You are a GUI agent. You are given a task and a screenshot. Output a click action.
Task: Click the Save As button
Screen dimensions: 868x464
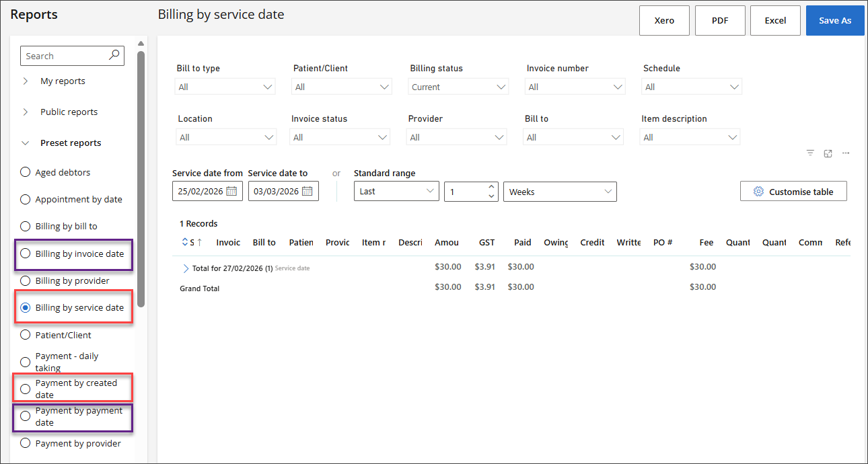click(x=834, y=20)
